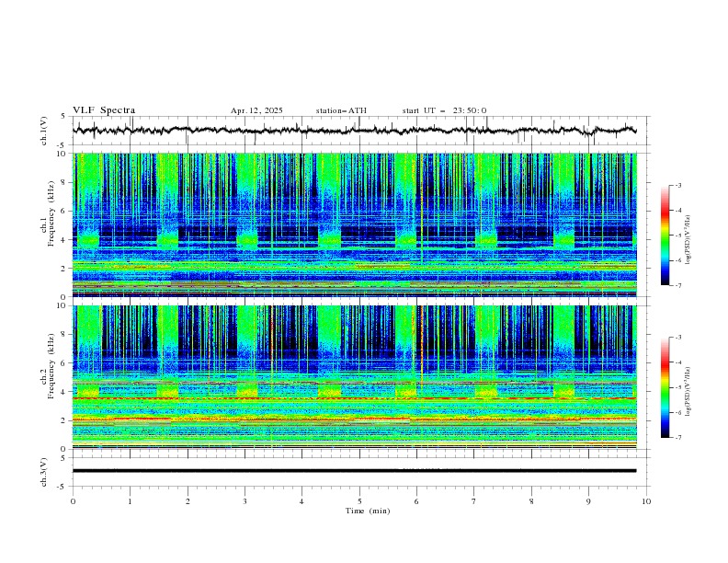Click the "ch.1(V)" waveform axis label
The image size is (728, 563).
[x=44, y=131]
